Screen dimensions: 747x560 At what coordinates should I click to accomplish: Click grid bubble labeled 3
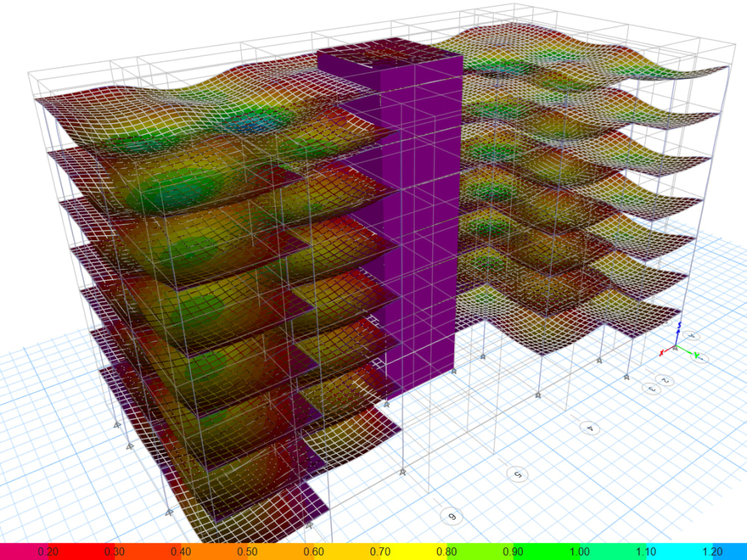pos(653,389)
